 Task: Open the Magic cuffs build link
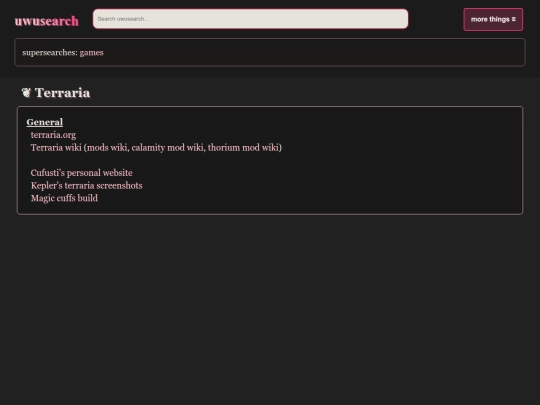64,198
